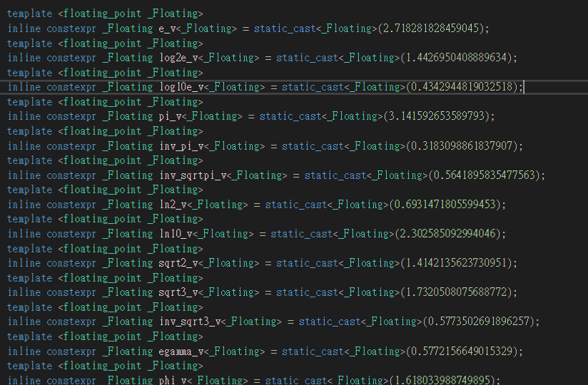
Task: Click the value 3.141592653589793
Action: coord(437,116)
